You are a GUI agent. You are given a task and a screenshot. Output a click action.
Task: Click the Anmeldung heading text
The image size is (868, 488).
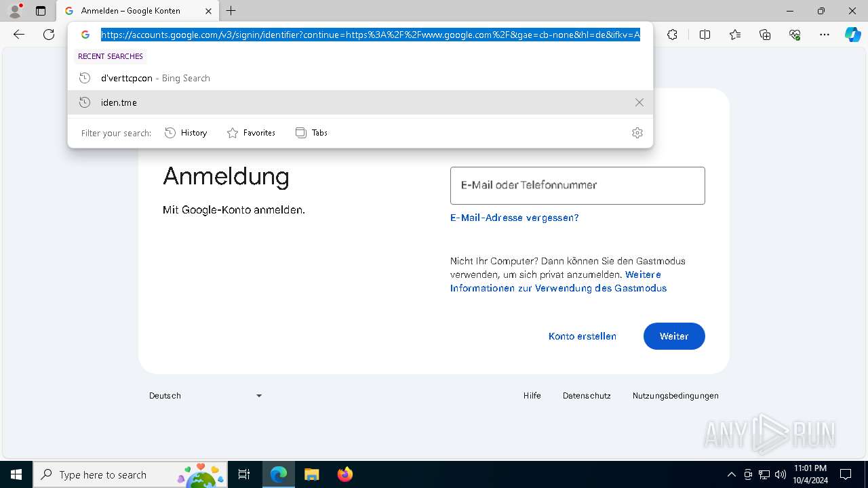coord(226,176)
